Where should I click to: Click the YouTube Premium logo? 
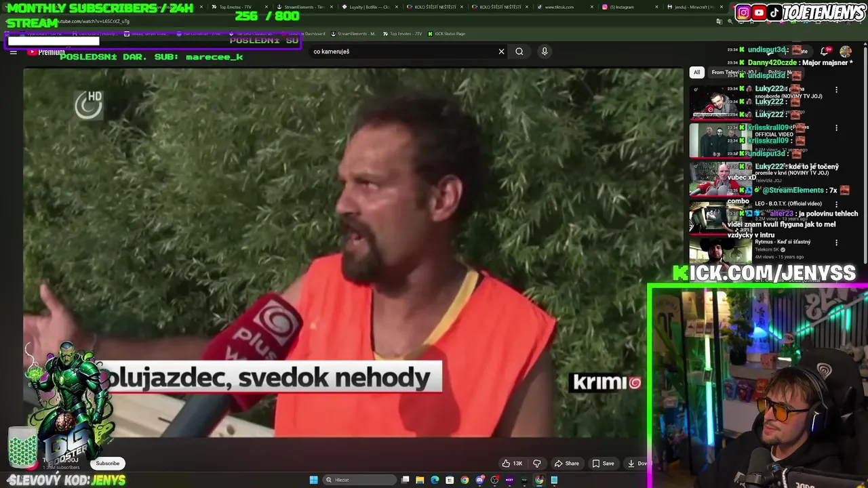point(46,52)
